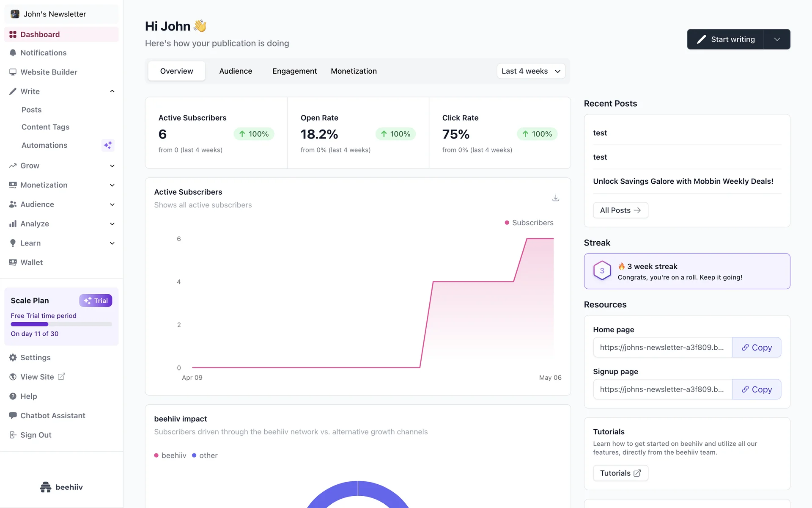Open the Last 4 weeks dropdown
This screenshot has width=812, height=508.
point(531,71)
